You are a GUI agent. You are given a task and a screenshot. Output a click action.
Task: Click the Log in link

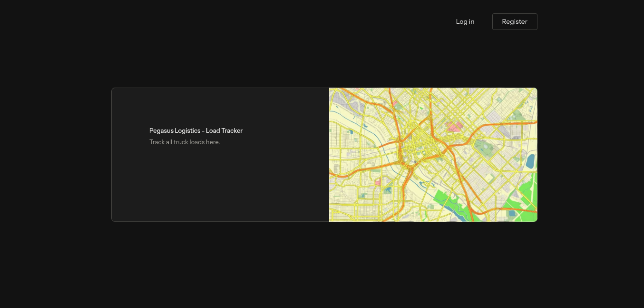pyautogui.click(x=465, y=21)
